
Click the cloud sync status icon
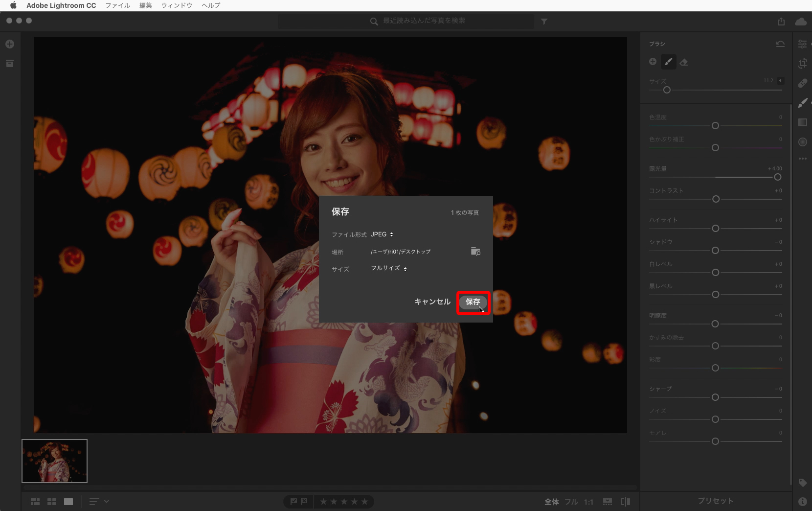(801, 22)
